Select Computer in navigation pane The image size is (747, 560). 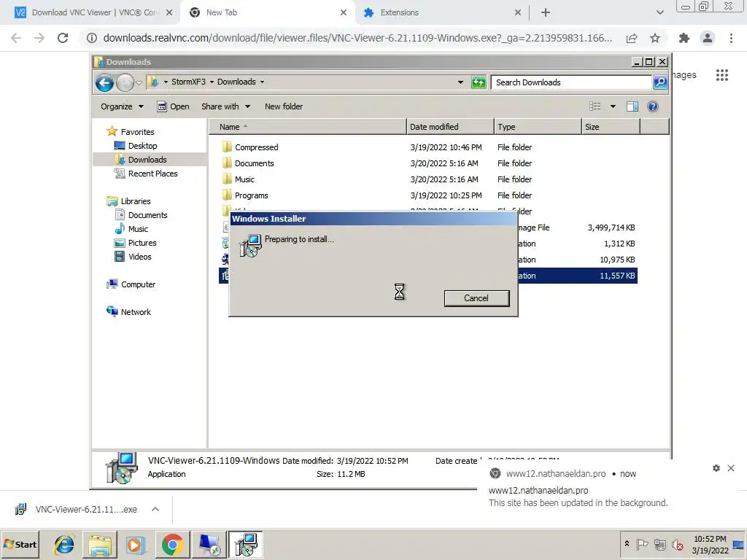[138, 284]
